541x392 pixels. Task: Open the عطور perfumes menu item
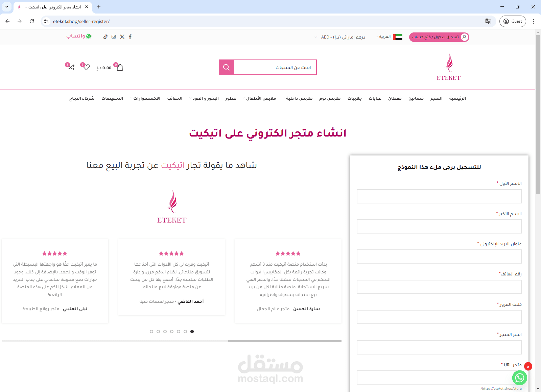(x=231, y=98)
